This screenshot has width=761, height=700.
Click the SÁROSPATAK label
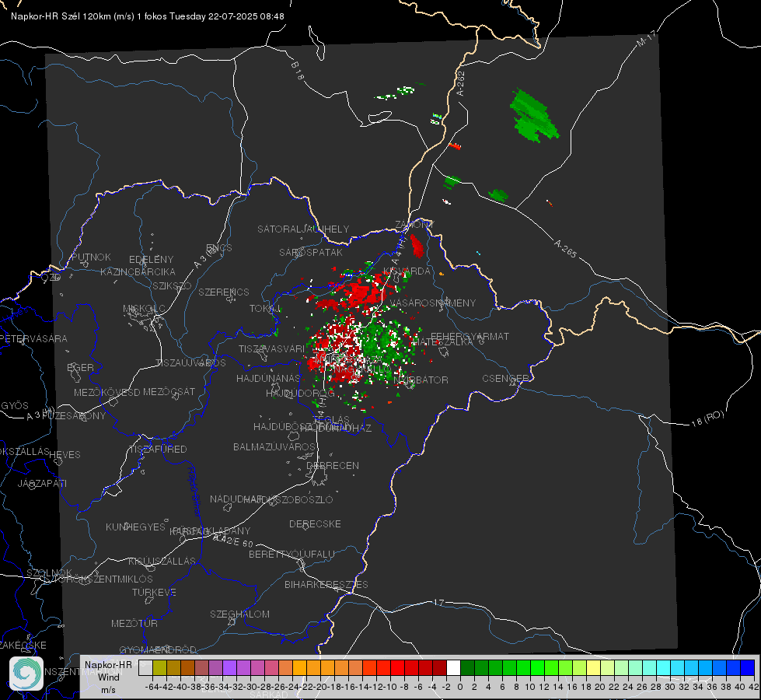click(x=311, y=252)
